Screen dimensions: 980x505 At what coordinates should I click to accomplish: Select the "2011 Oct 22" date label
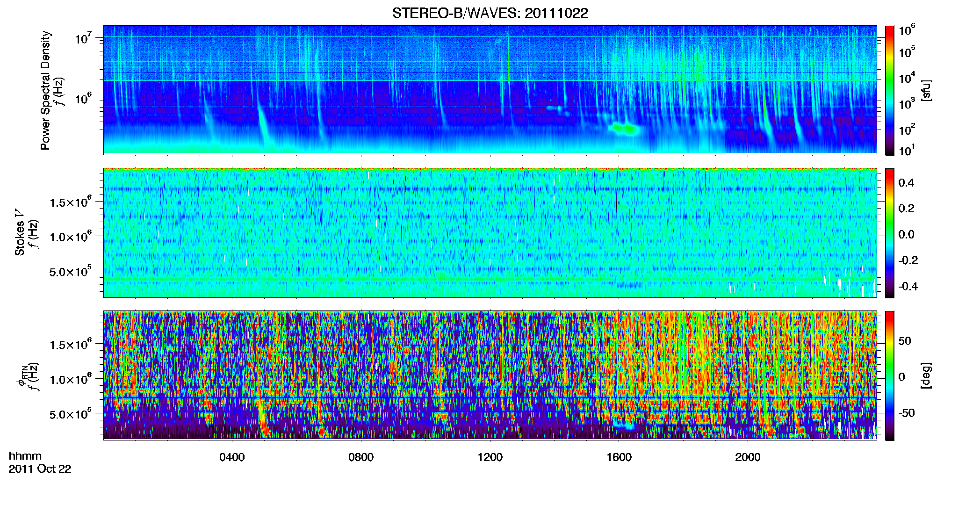pyautogui.click(x=40, y=469)
